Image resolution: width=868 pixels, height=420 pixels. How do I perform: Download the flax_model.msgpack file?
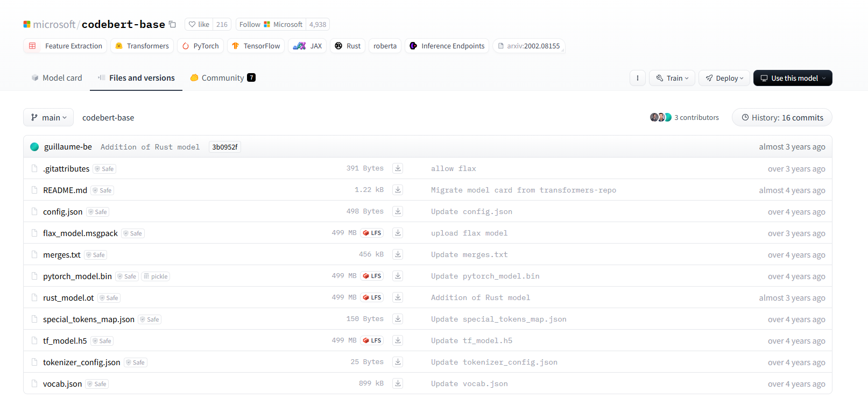(398, 233)
